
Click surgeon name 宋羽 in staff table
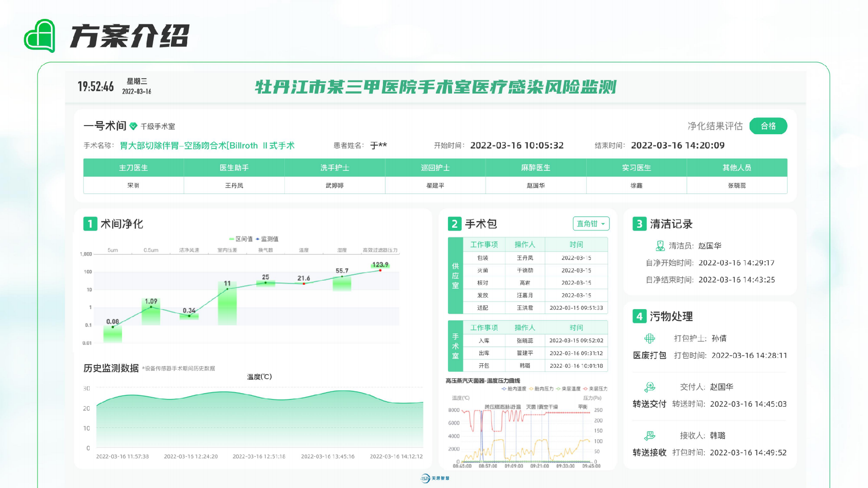click(133, 185)
